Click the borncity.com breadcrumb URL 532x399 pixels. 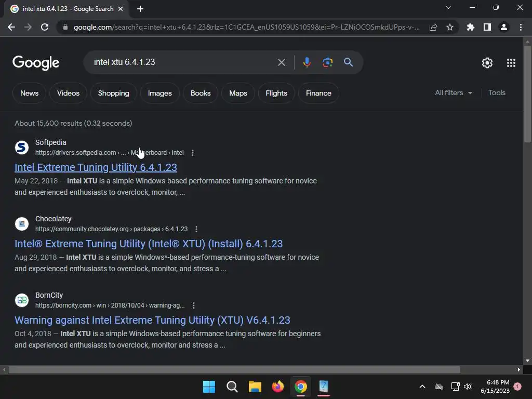(x=110, y=305)
